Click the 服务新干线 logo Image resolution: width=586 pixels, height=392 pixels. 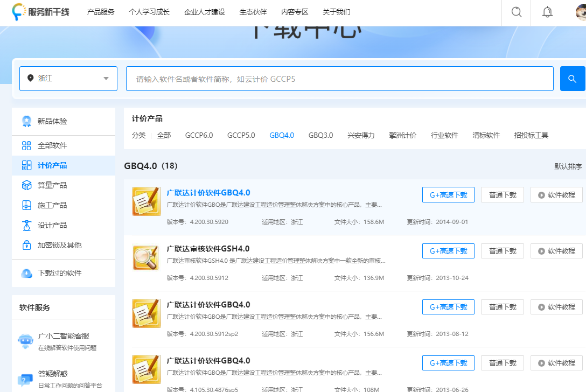[x=40, y=12]
